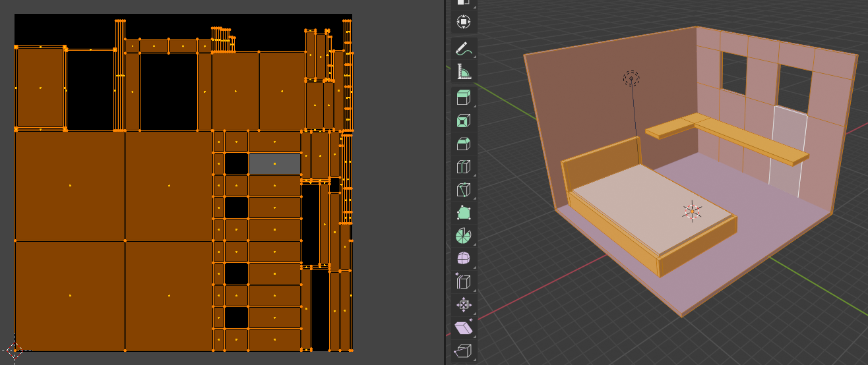The height and width of the screenshot is (365, 868).
Task: Pick the Edge Slide tool
Action: point(464,281)
